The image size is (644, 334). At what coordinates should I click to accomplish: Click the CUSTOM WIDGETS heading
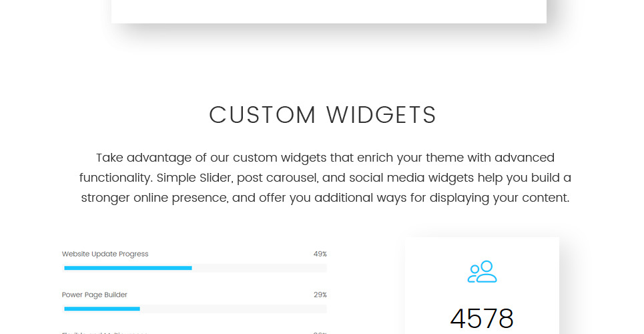click(322, 115)
